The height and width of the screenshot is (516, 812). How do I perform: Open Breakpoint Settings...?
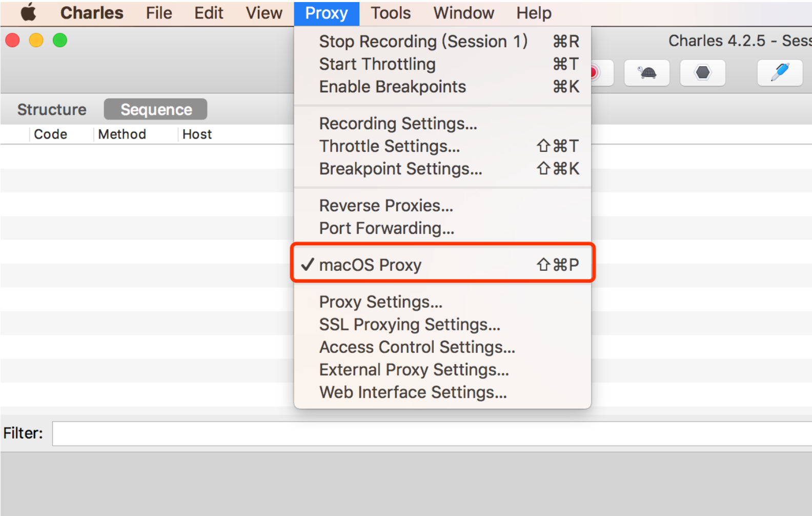(442, 169)
